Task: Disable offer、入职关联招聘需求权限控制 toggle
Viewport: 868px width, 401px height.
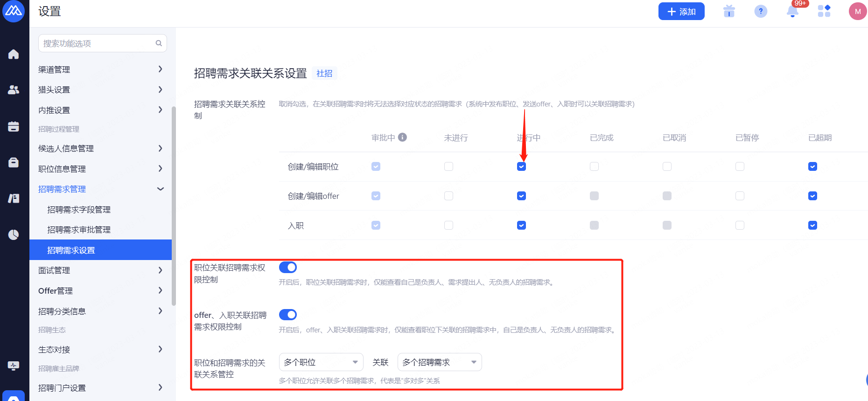Action: (288, 315)
